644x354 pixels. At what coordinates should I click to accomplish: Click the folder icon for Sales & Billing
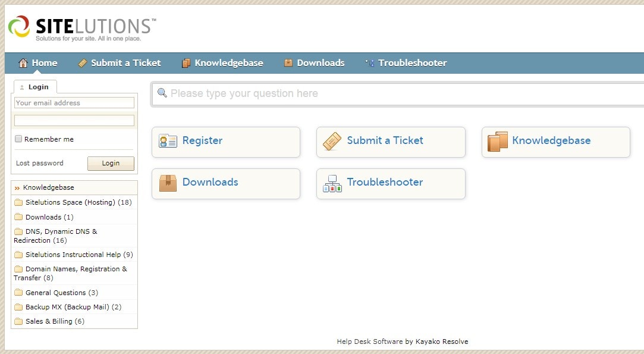point(18,321)
